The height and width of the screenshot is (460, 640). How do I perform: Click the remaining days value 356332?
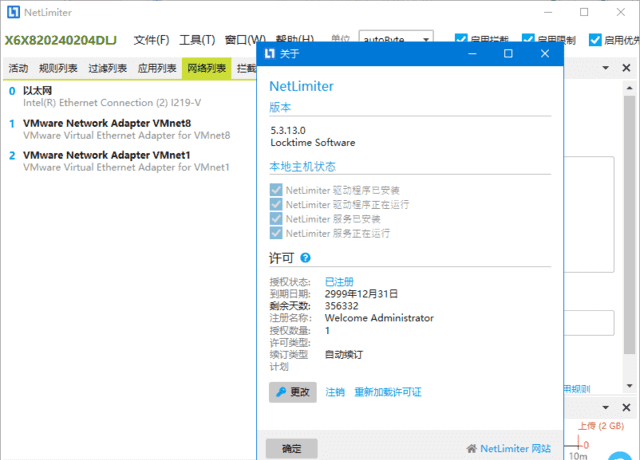342,306
